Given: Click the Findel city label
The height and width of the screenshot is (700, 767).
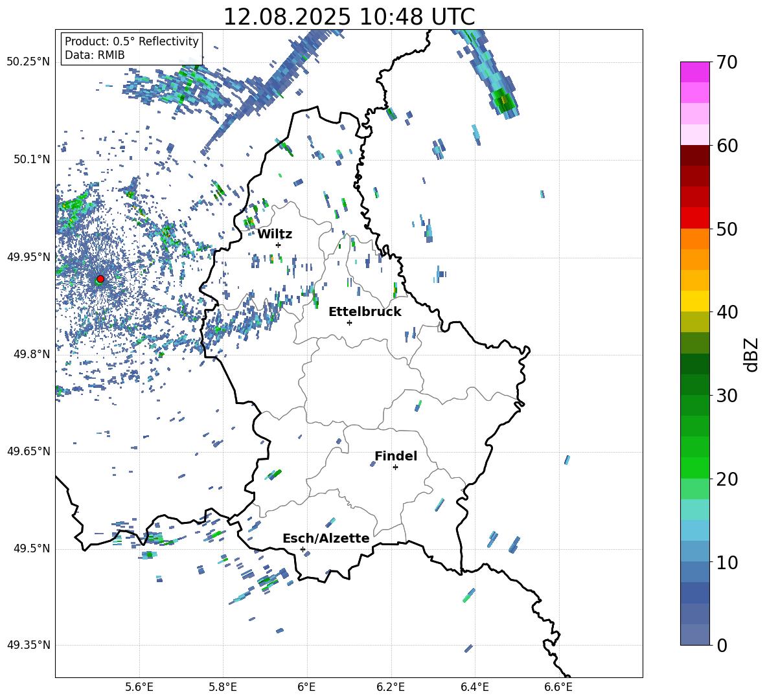Looking at the screenshot, I should pyautogui.click(x=396, y=456).
